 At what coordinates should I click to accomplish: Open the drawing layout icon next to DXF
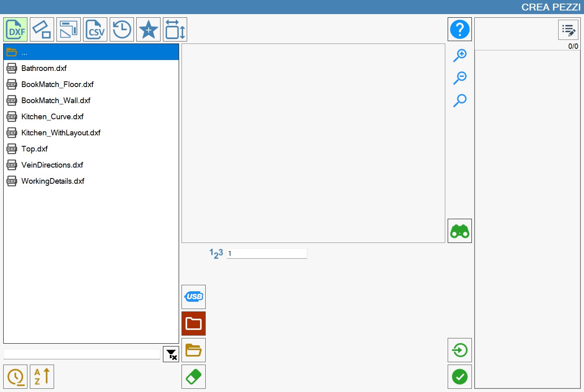(69, 29)
